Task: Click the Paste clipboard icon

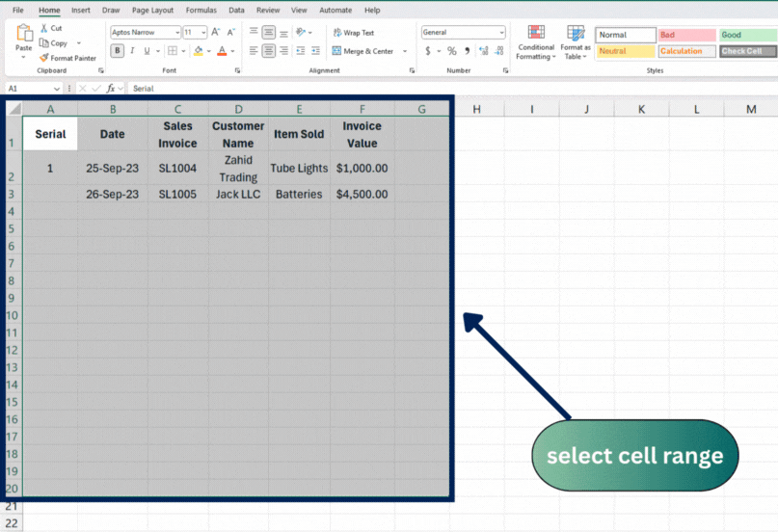Action: (x=23, y=35)
